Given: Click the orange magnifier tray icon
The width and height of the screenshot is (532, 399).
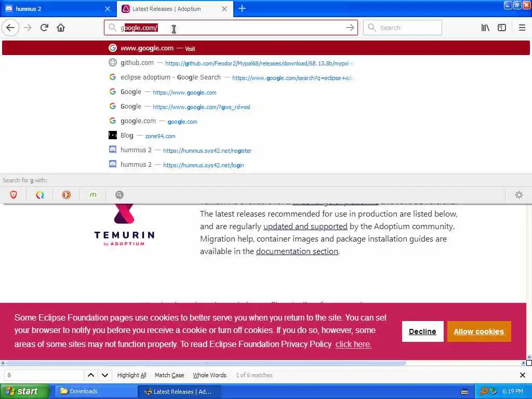Looking at the screenshot, I should coord(484,392).
